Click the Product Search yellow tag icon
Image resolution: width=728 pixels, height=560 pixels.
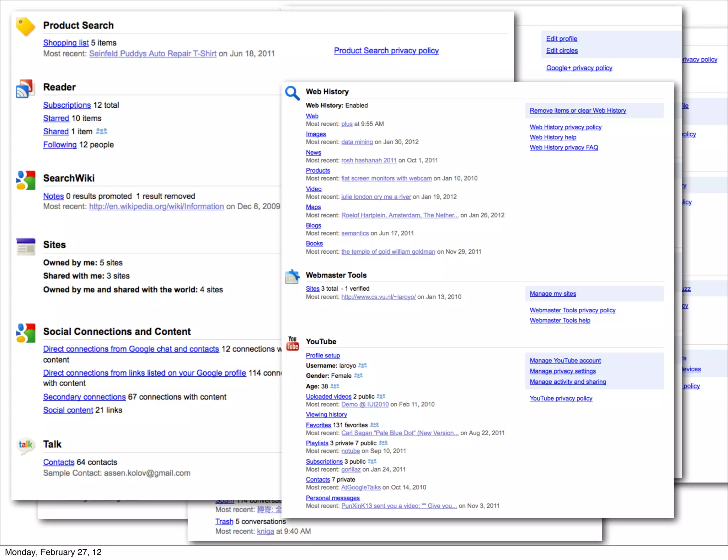[x=26, y=27]
